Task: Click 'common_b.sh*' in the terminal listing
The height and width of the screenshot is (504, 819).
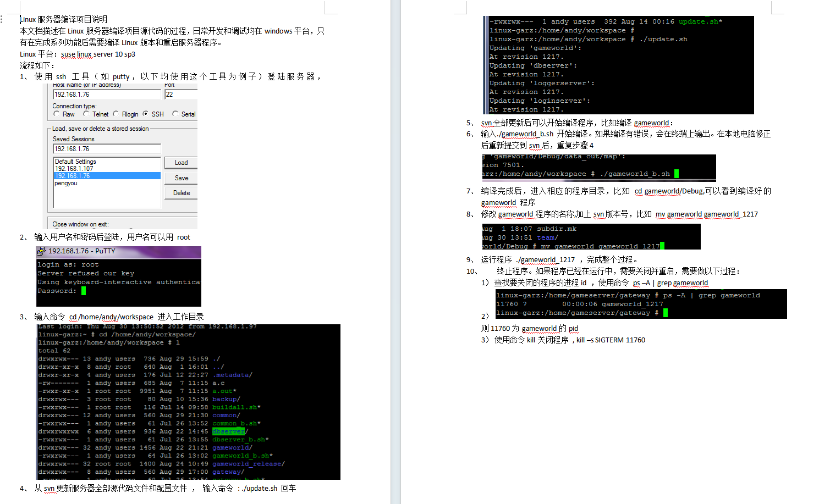Action: pos(237,423)
